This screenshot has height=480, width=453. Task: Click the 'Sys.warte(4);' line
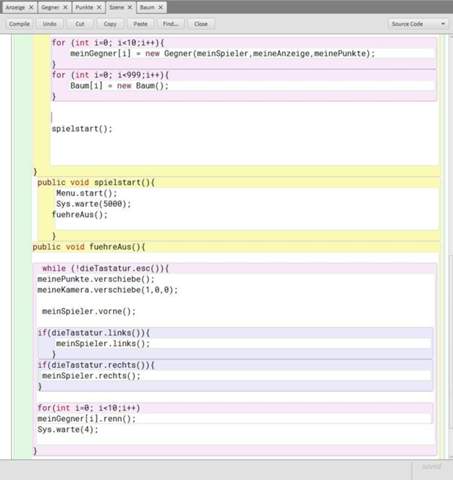[x=68, y=429]
